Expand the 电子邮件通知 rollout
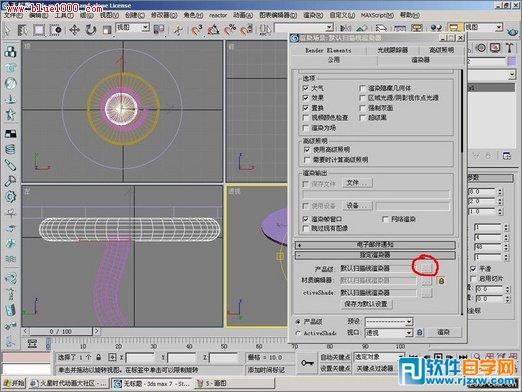This screenshot has height=392, width=522. 375,245
